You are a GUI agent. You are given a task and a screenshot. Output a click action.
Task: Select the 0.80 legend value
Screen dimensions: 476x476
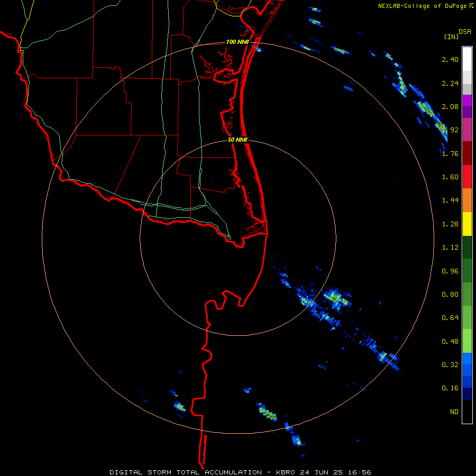point(450,295)
